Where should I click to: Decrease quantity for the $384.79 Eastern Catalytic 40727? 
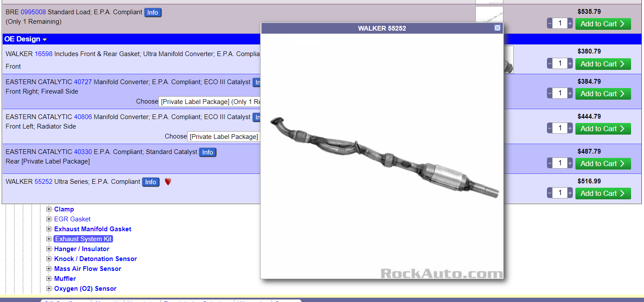pos(550,93)
